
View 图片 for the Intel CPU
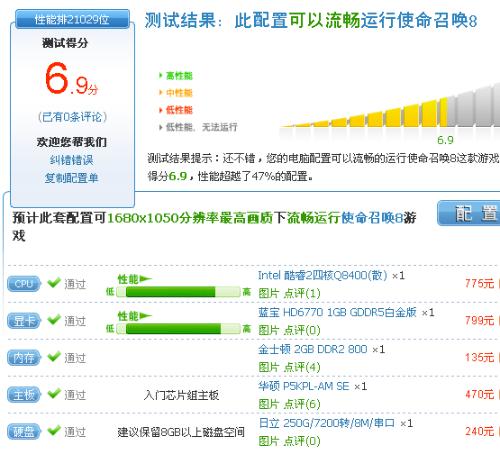[x=269, y=294]
